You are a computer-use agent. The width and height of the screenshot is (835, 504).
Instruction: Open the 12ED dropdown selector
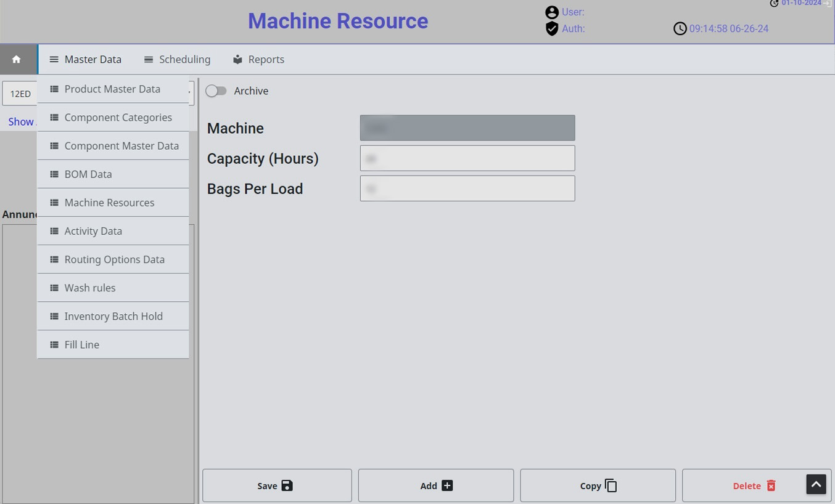click(20, 94)
